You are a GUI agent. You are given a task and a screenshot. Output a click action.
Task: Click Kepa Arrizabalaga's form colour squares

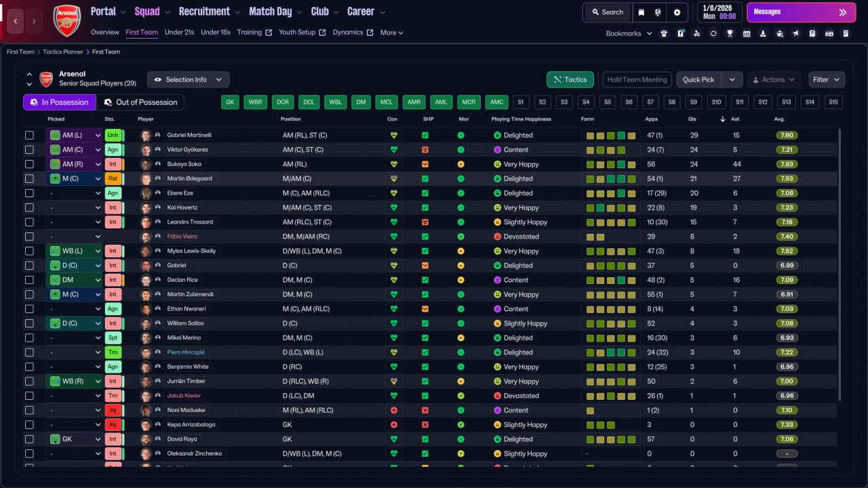click(x=600, y=425)
